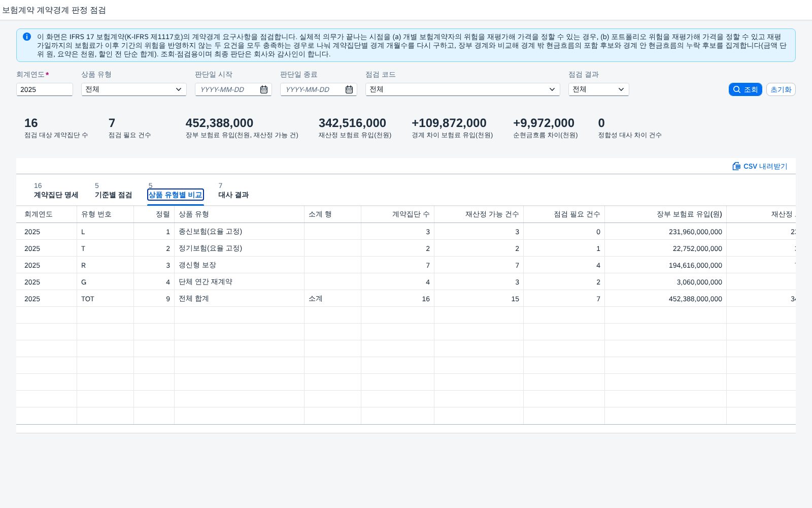Select the 전체 합계 row cell
This screenshot has height=508, width=812.
coord(239,299)
